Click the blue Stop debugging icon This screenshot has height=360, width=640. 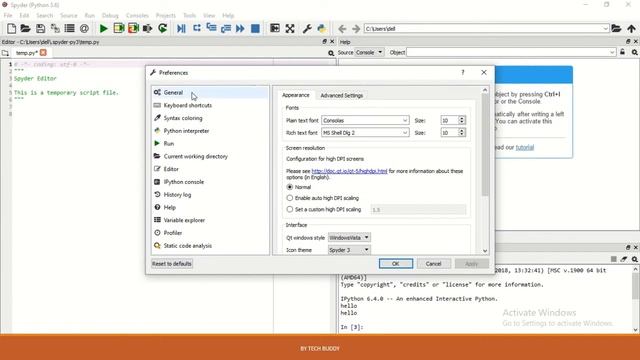[255, 28]
